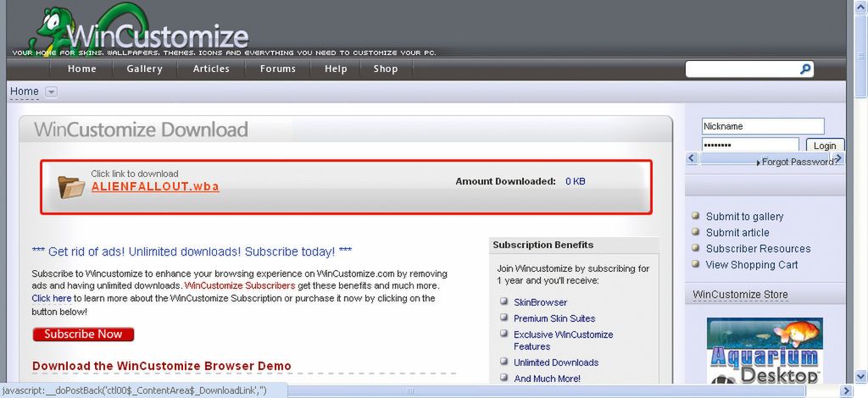The height and width of the screenshot is (398, 868).
Task: Download the ALIENFALLOUT.wba file link
Action: click(155, 187)
